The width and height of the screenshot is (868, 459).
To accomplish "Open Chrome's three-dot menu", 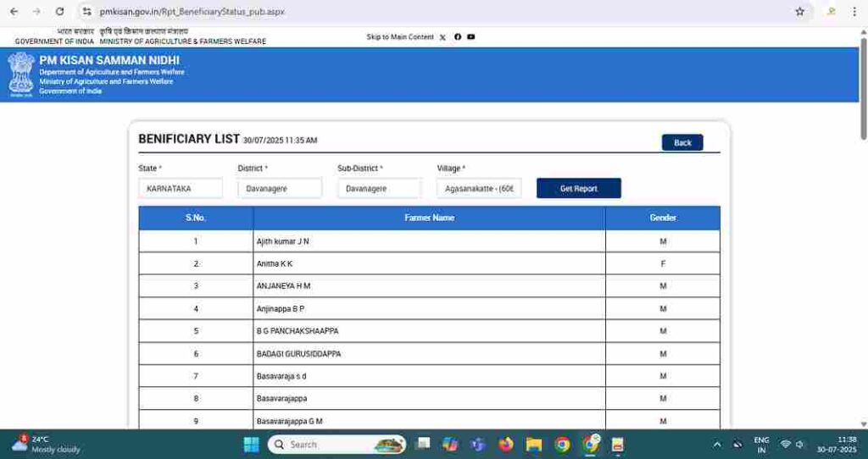I will pyautogui.click(x=854, y=12).
